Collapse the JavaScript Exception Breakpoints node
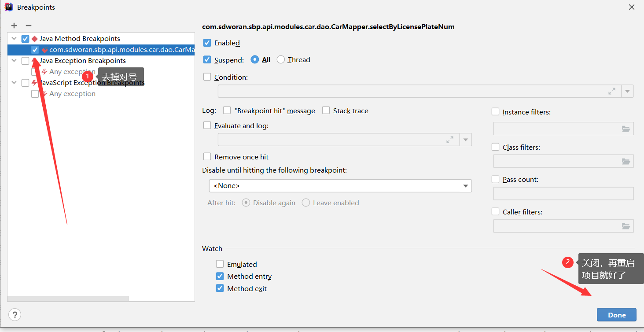The height and width of the screenshot is (332, 644). click(x=14, y=82)
